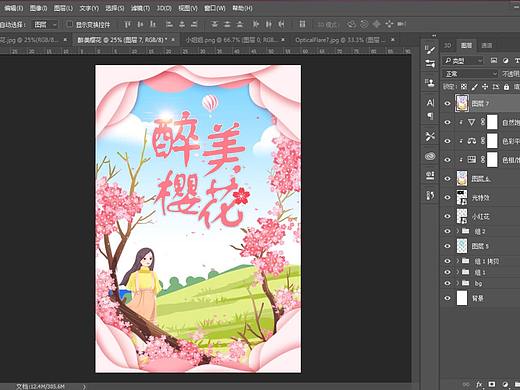Open the Brush presets slider-style panel icon
Screen dimensions: 520x390
coord(430,64)
